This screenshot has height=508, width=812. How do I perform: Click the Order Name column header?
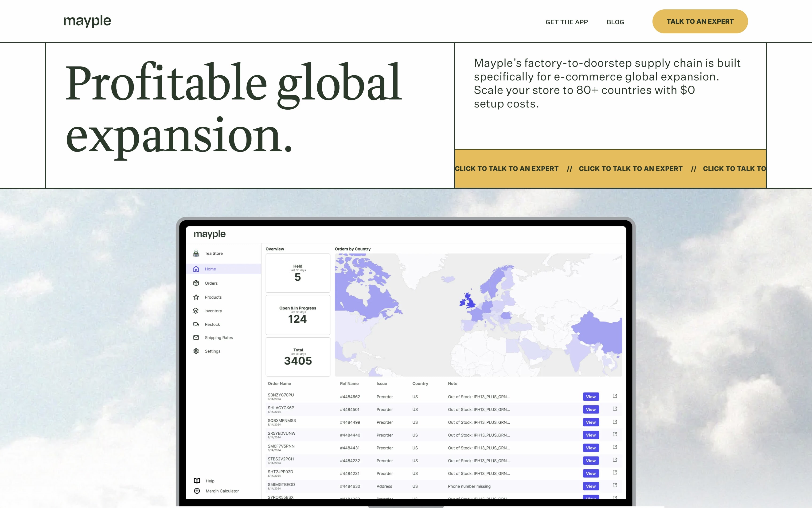pos(279,383)
